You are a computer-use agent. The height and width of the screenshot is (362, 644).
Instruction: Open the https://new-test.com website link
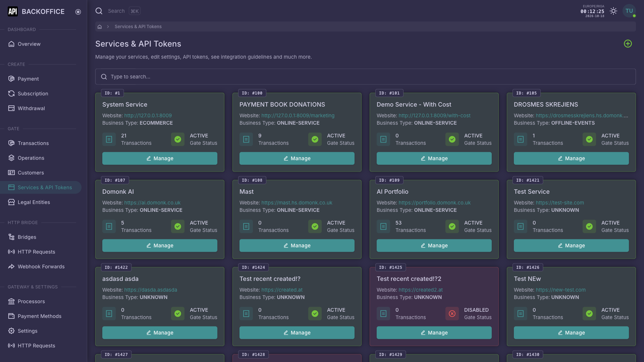click(560, 290)
